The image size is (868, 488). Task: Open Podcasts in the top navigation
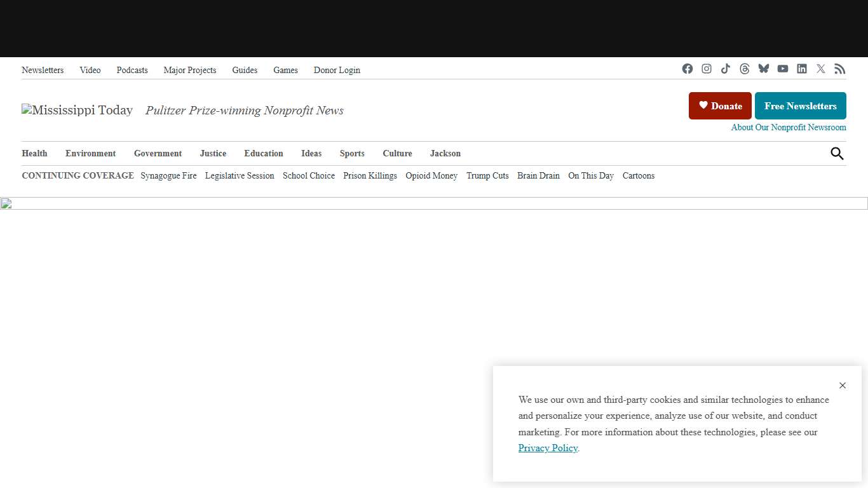click(x=132, y=71)
